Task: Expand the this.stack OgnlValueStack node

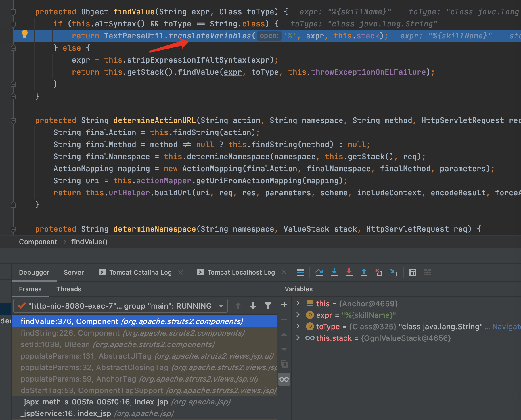Action: pos(298,338)
